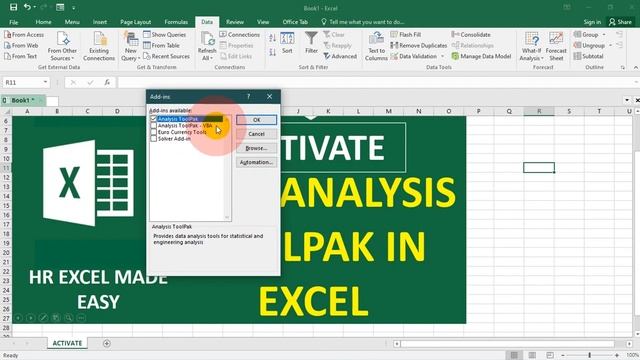The height and width of the screenshot is (360, 640).
Task: Switch to Page Layout view in status bar
Action: tap(532, 355)
